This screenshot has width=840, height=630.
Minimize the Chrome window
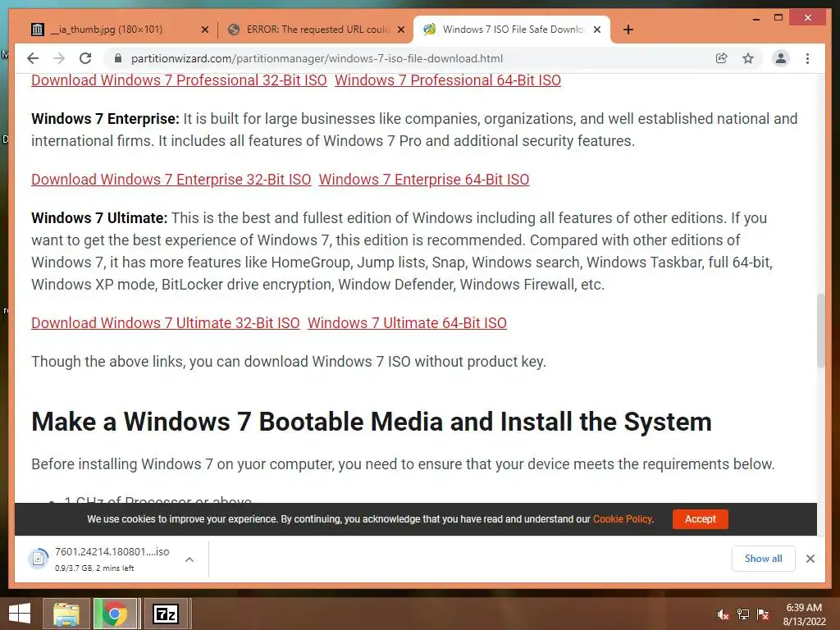[x=756, y=18]
